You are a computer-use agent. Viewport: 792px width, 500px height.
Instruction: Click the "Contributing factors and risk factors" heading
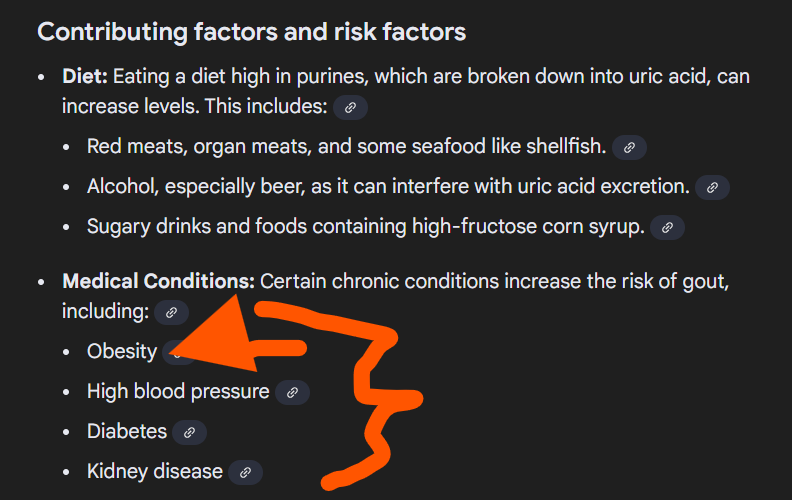pos(251,32)
